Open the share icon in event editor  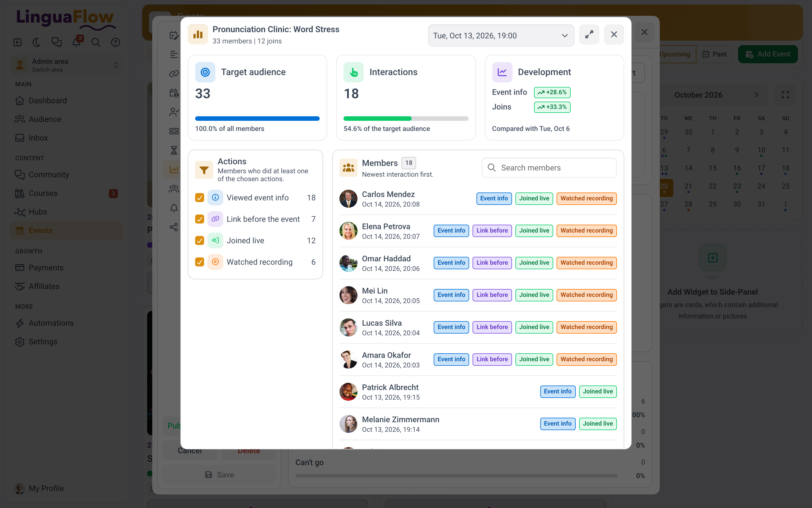tap(173, 227)
